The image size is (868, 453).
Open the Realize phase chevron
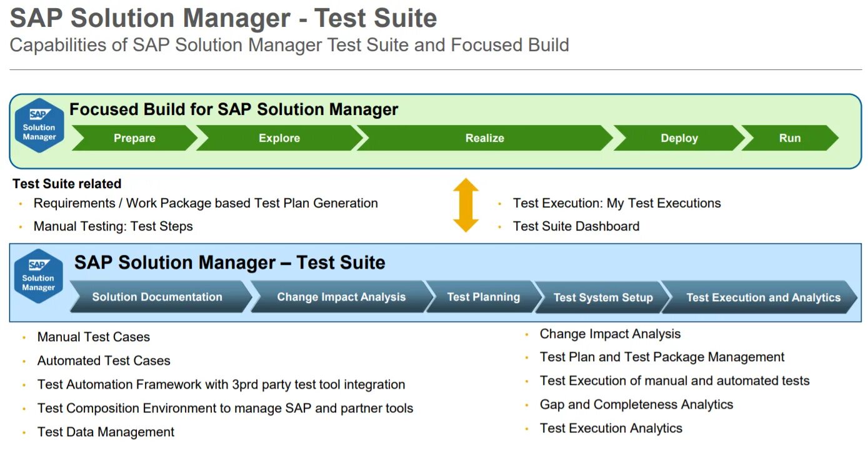[484, 138]
